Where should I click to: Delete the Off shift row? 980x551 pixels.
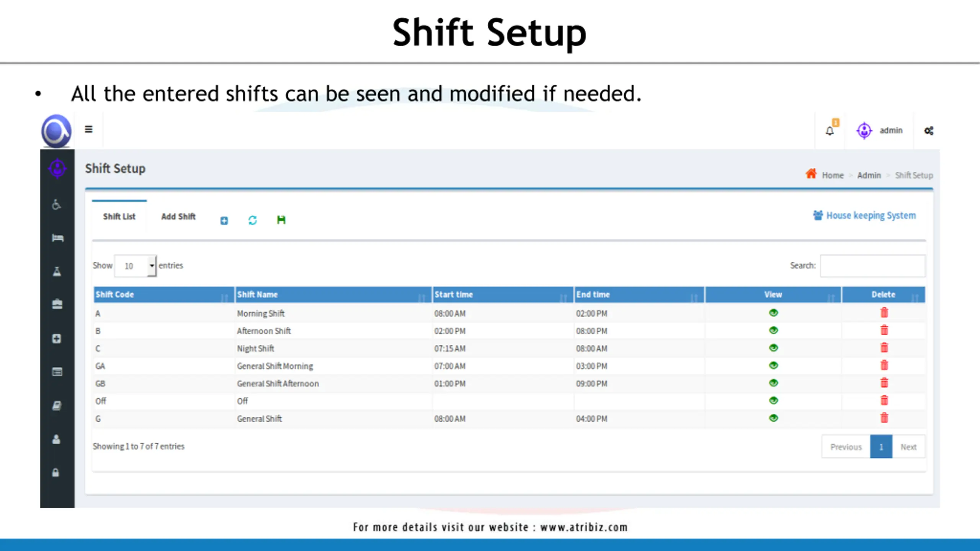pos(884,400)
